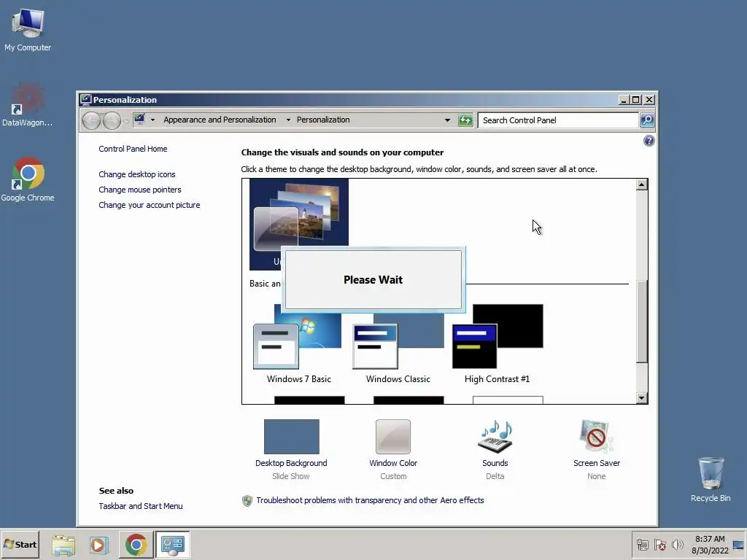Viewport: 747px width, 560px height.
Task: Click the Control Panel address bar icon
Action: tap(139, 119)
